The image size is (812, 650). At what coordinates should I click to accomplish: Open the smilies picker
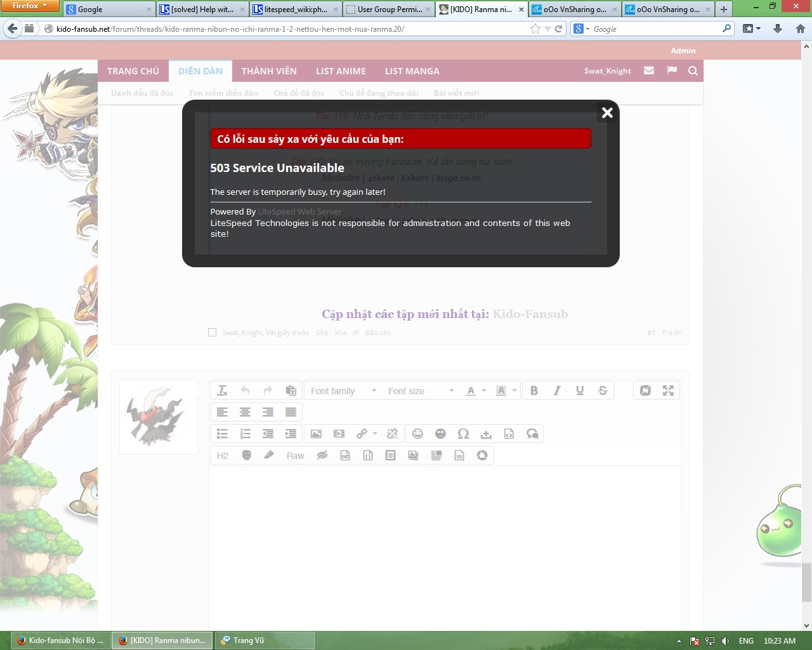tap(417, 434)
